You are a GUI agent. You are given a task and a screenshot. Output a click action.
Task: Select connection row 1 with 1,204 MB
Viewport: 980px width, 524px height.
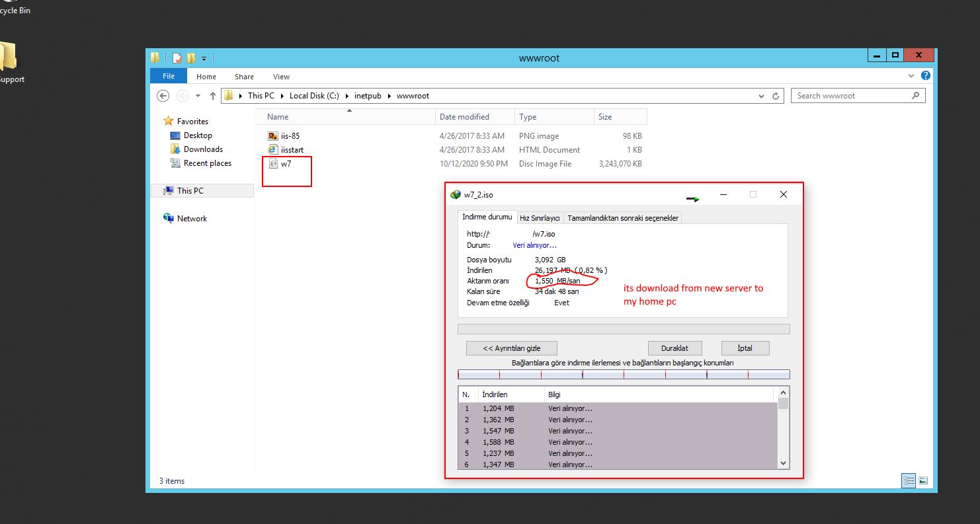[618, 408]
